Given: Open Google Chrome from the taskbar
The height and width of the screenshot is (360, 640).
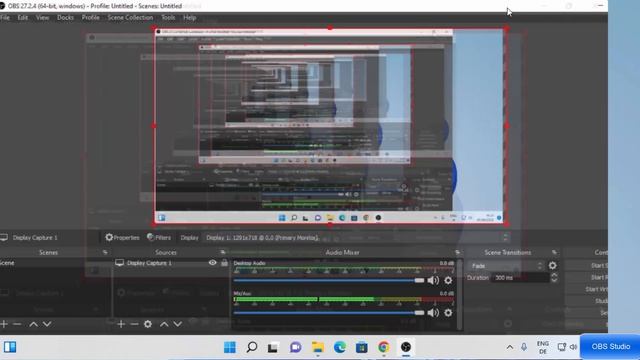Looking at the screenshot, I should (x=384, y=347).
